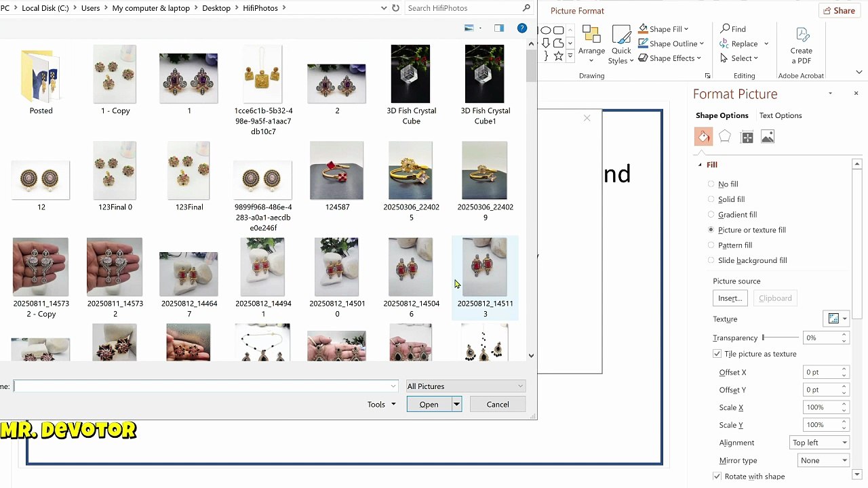
Task: Cancel the file dialog
Action: click(x=498, y=405)
